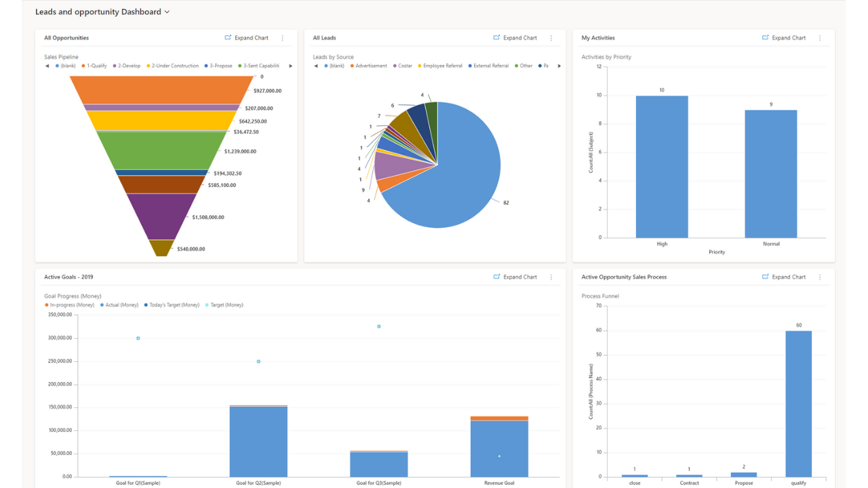Click the left legend arrow in Leads by Source

point(316,66)
